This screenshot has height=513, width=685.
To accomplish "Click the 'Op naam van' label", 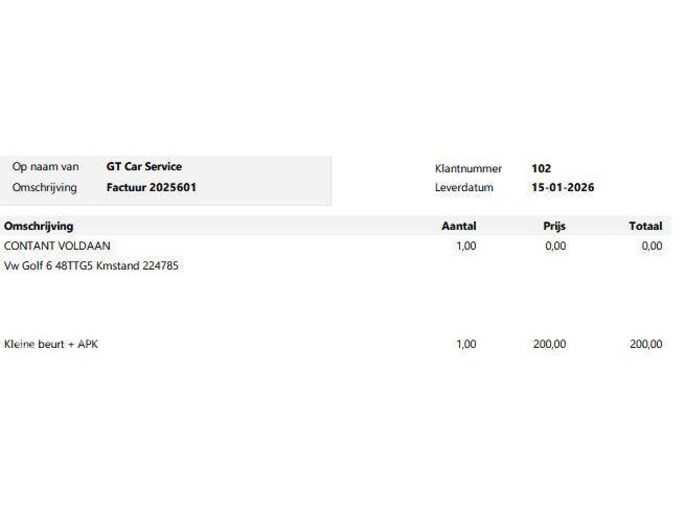I will point(45,167).
